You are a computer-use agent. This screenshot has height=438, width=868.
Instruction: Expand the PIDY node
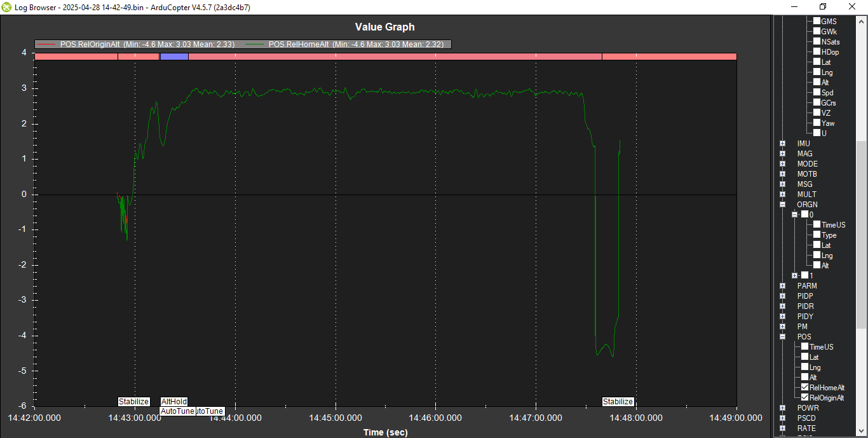point(783,317)
